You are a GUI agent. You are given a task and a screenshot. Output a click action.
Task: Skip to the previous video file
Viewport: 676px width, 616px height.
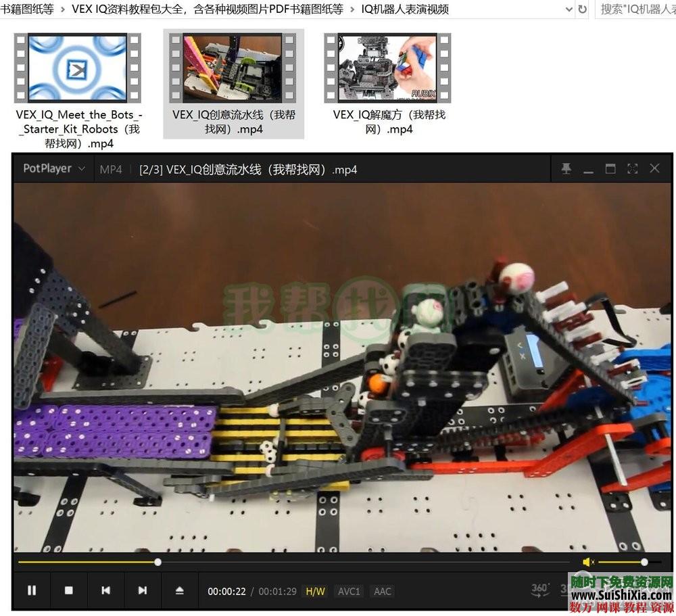(x=105, y=590)
